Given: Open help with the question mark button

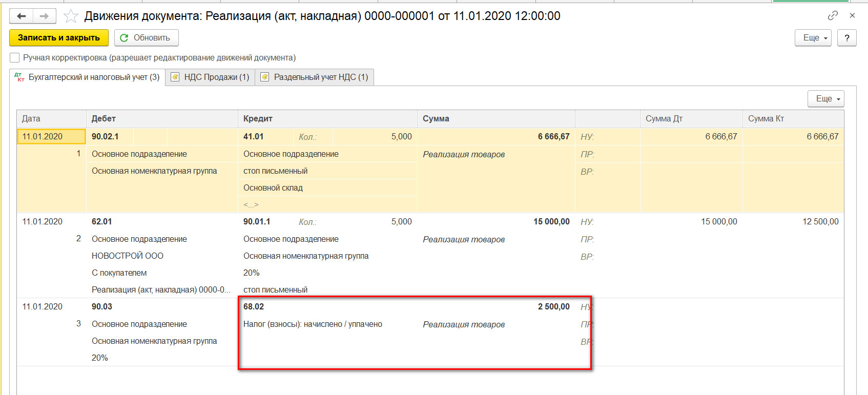Looking at the screenshot, I should tap(846, 38).
